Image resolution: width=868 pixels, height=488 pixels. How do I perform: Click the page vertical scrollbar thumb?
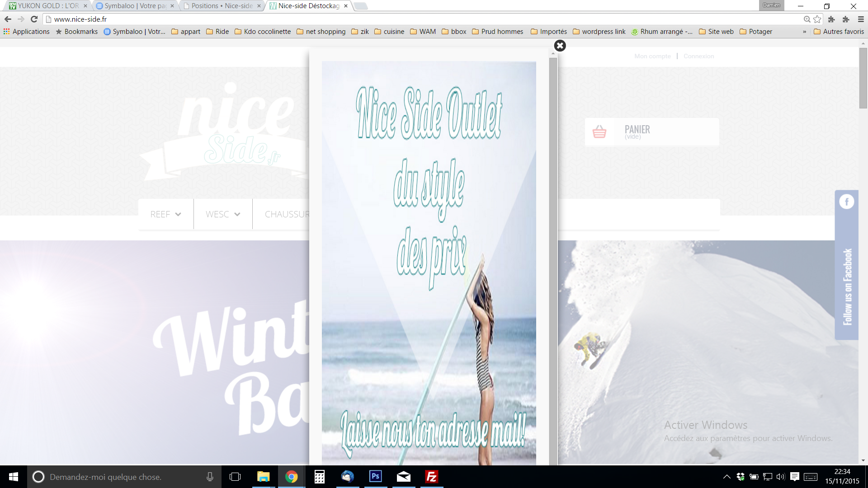tap(863, 78)
